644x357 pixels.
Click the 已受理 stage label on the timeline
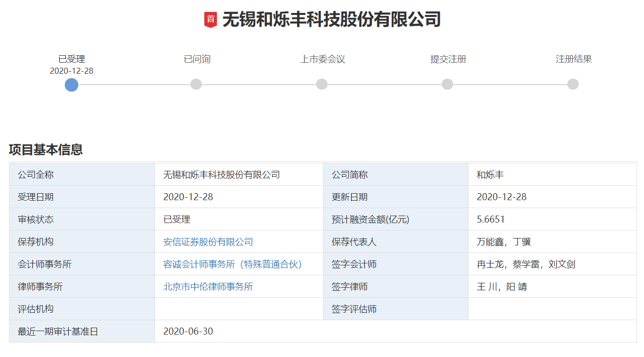pyautogui.click(x=72, y=59)
